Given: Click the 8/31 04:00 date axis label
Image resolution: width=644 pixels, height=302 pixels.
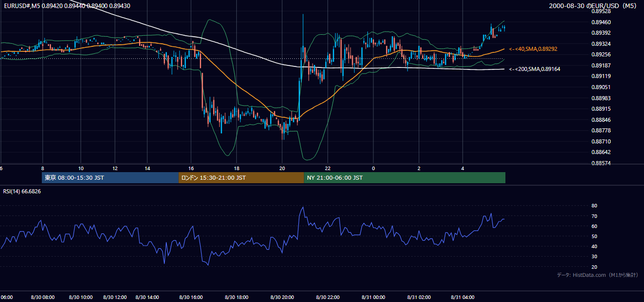Looking at the screenshot, I should pos(463,297).
